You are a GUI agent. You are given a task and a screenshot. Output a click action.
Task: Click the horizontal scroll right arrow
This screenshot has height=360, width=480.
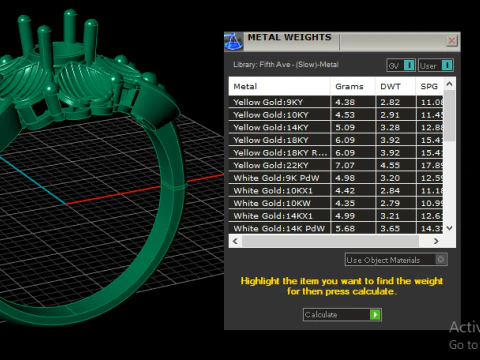(x=436, y=241)
